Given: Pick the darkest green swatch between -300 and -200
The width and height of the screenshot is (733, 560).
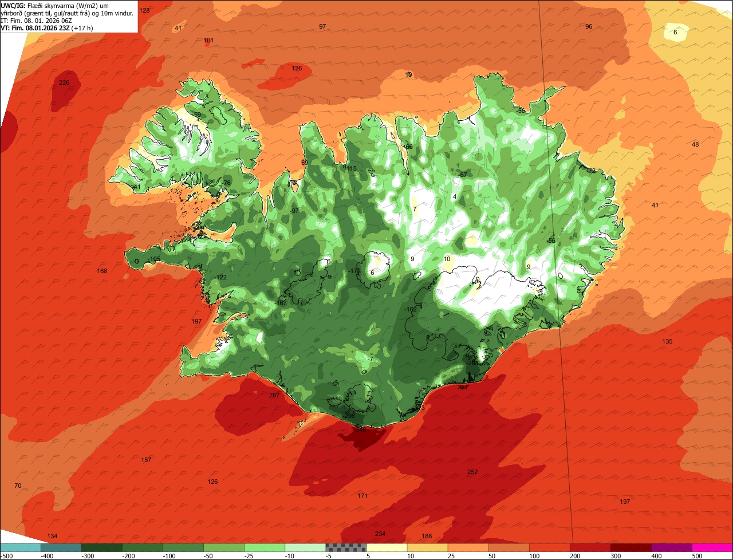Looking at the screenshot, I should pyautogui.click(x=101, y=547).
